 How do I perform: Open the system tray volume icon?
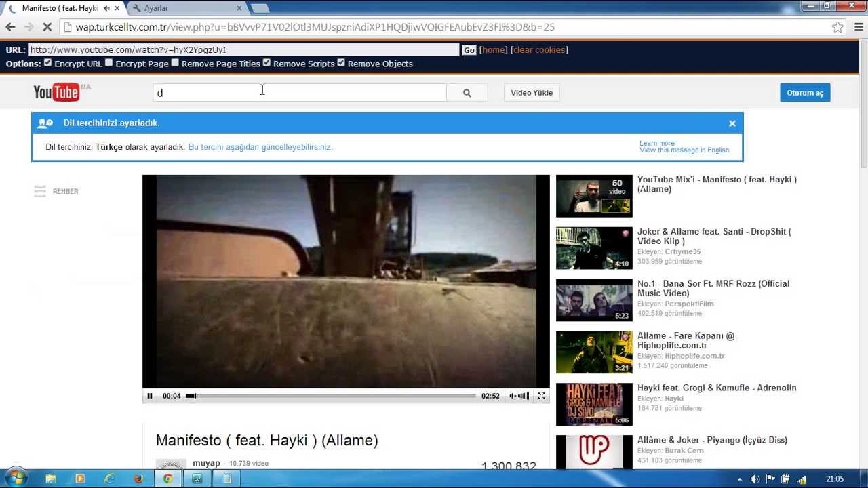point(755,479)
